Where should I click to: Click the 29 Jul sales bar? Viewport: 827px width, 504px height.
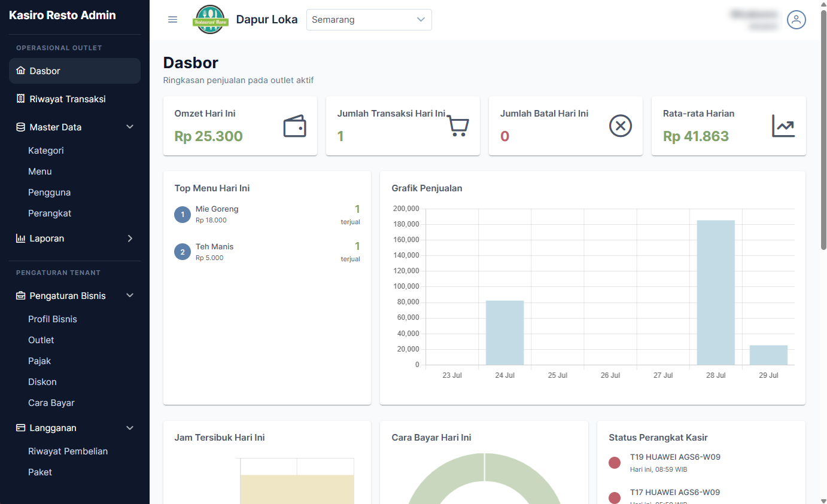[x=768, y=355]
